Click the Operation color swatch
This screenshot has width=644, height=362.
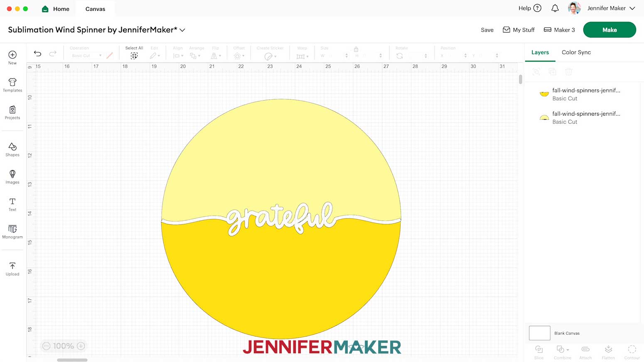[110, 55]
